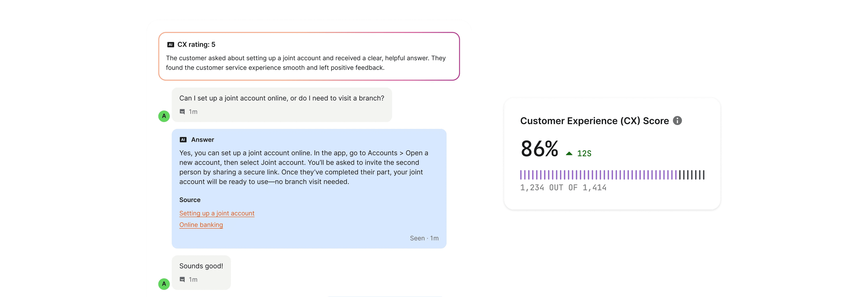Click the AI badge beside CX rating

[170, 45]
